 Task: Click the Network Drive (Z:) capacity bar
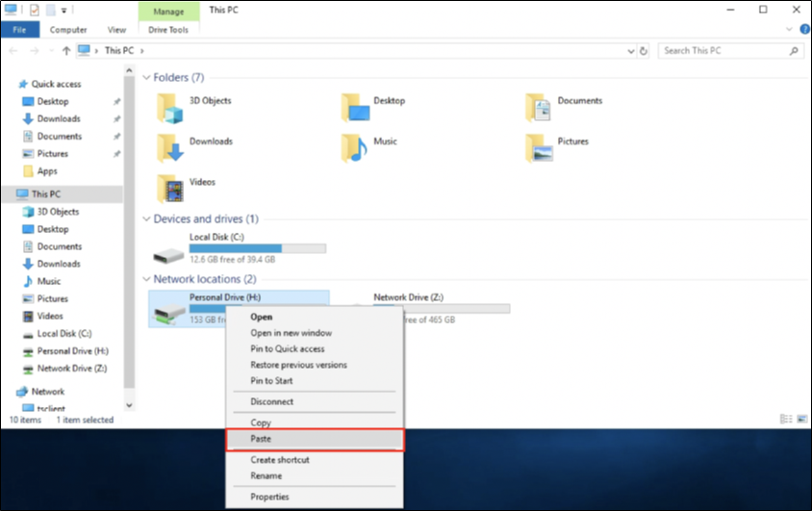pyautogui.click(x=442, y=309)
